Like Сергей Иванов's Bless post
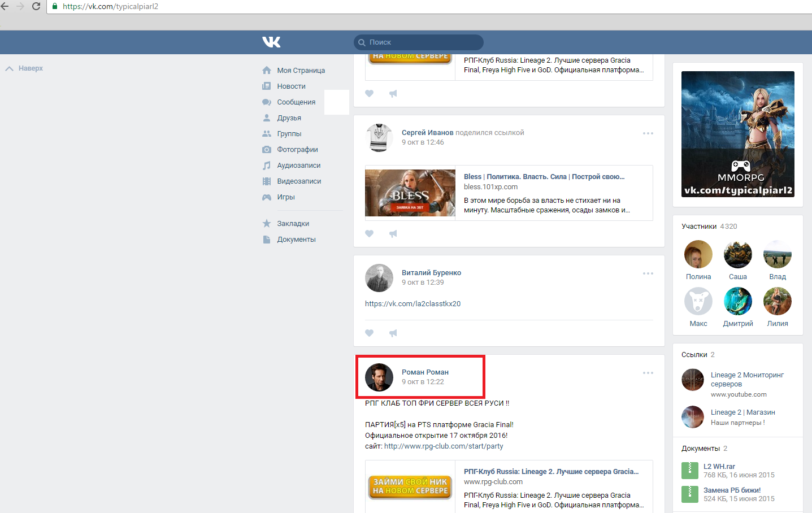Screen dimensions: 812x513 [x=370, y=233]
